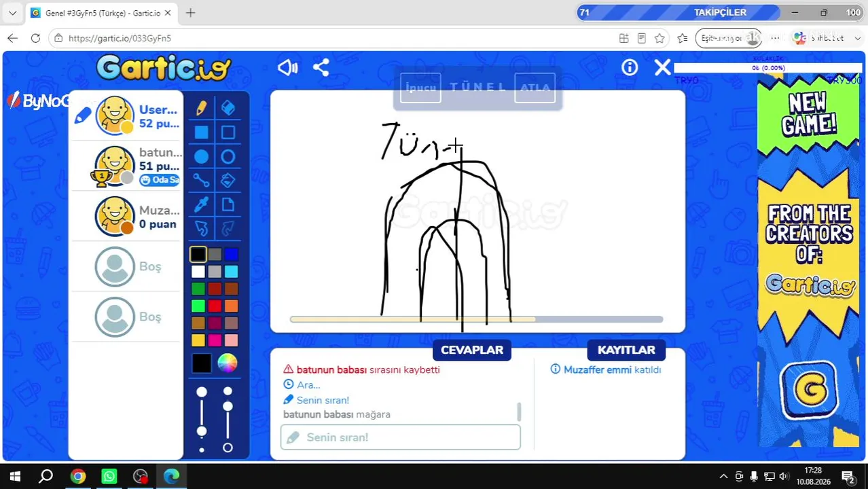
Task: Click the address bar URL
Action: tap(120, 39)
